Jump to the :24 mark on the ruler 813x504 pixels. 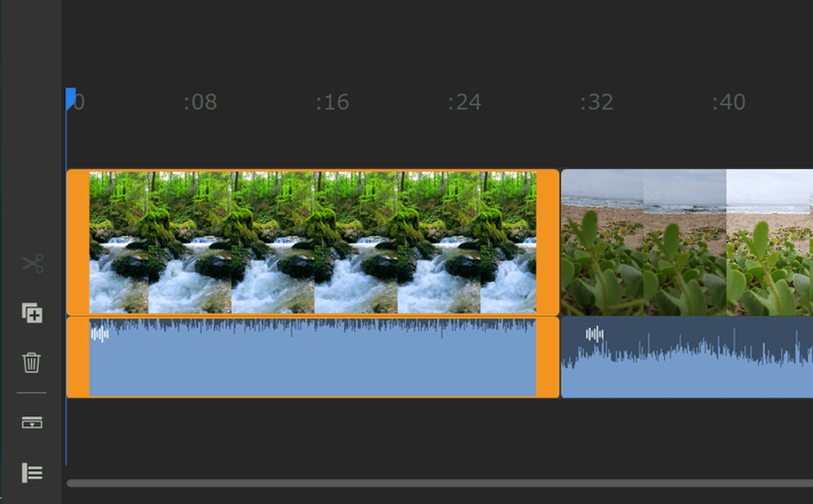[x=464, y=102]
